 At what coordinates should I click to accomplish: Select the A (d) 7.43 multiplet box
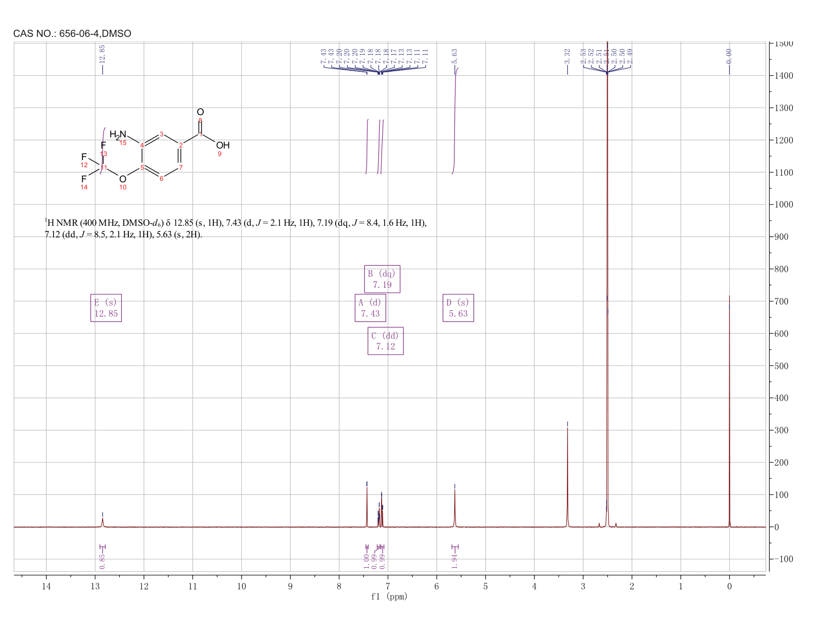pyautogui.click(x=370, y=308)
